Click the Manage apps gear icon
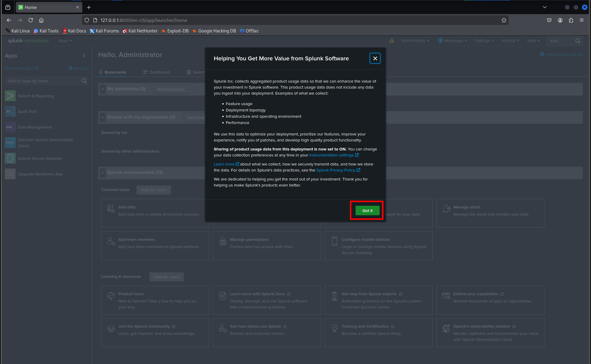Screen dimensions: 591x364 pos(71,68)
